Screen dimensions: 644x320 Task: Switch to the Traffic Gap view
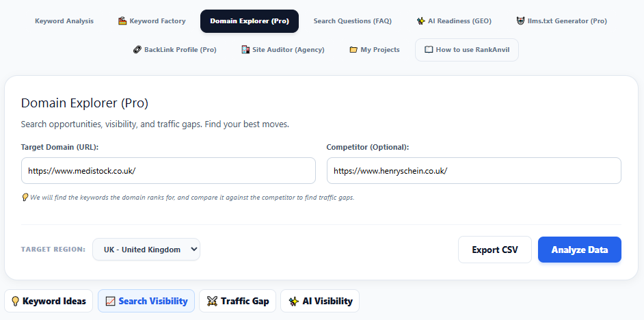pos(237,301)
